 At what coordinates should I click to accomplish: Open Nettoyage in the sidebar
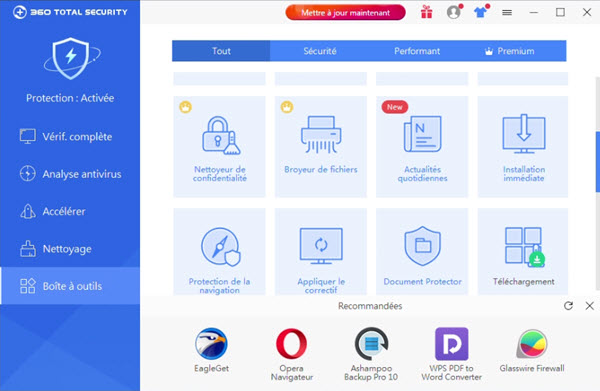[70, 249]
